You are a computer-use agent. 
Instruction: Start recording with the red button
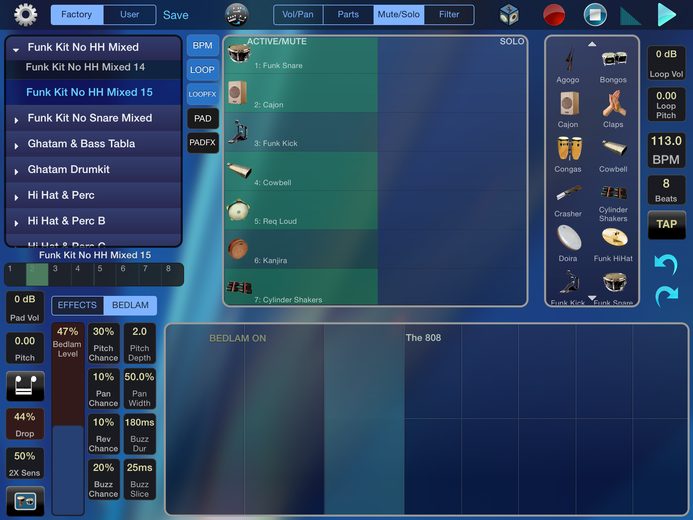[x=553, y=15]
